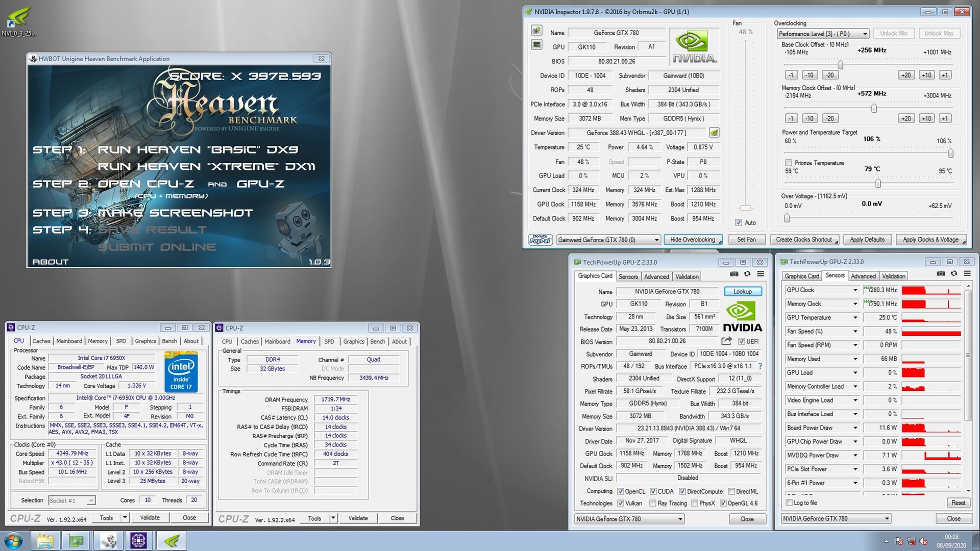
Task: Enable Priorize Temperature checkbox
Action: (x=789, y=163)
